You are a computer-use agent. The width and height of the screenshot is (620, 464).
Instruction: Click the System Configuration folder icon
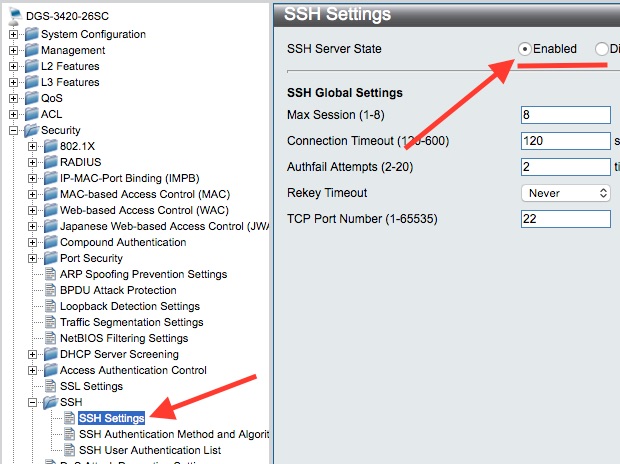(30, 34)
